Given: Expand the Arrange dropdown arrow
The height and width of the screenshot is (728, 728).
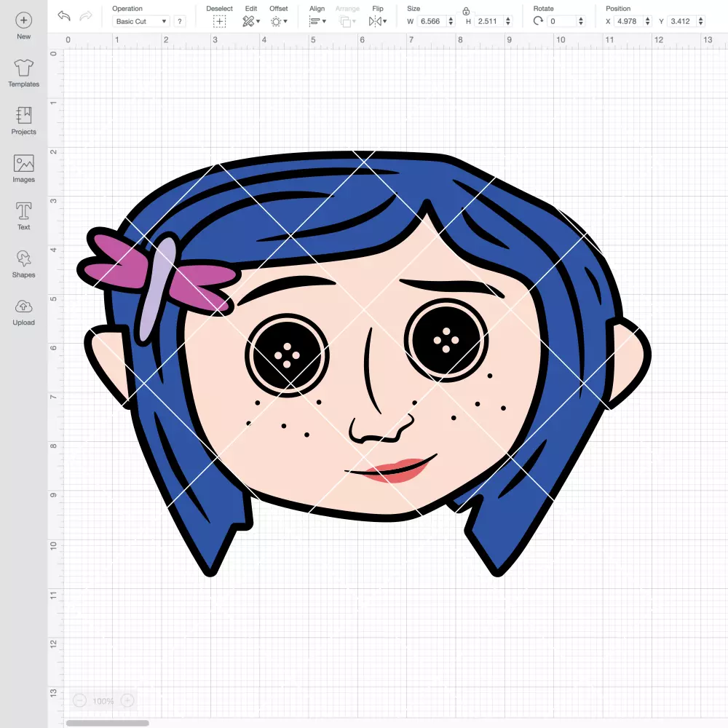Looking at the screenshot, I should point(355,21).
